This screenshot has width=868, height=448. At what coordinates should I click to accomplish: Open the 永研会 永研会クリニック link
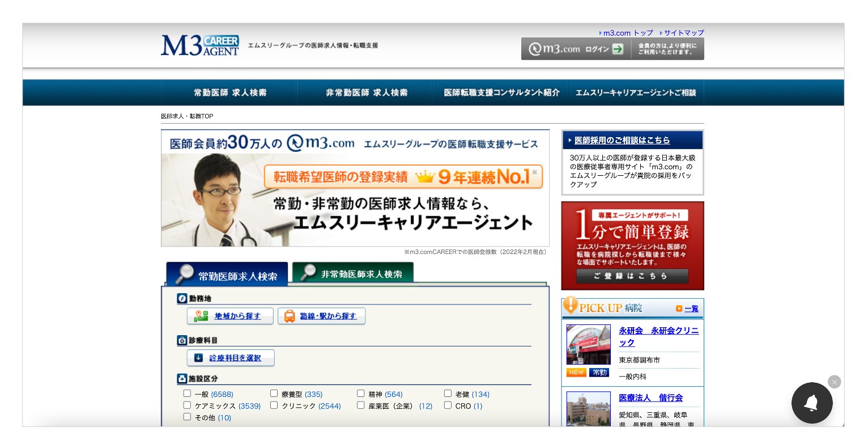pyautogui.click(x=658, y=336)
